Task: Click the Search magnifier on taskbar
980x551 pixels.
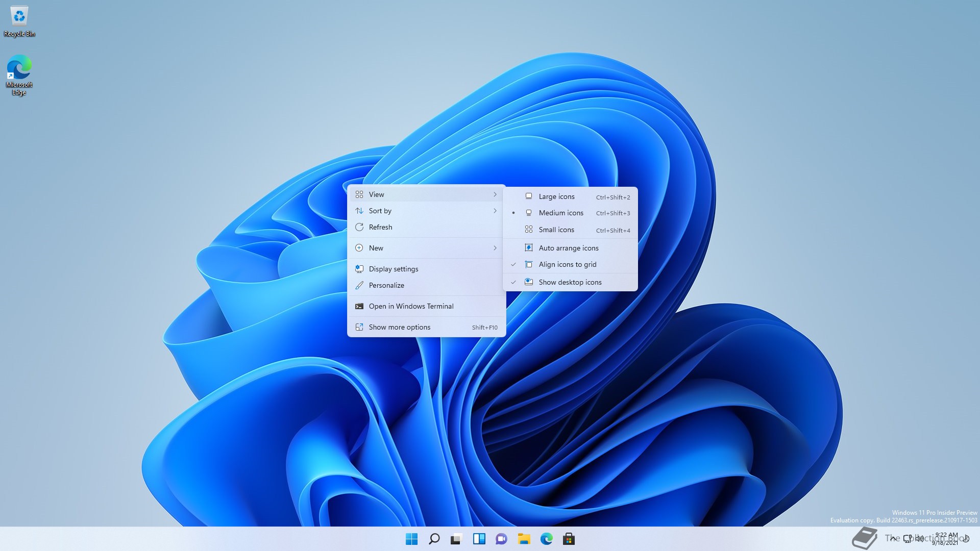Action: (x=434, y=539)
